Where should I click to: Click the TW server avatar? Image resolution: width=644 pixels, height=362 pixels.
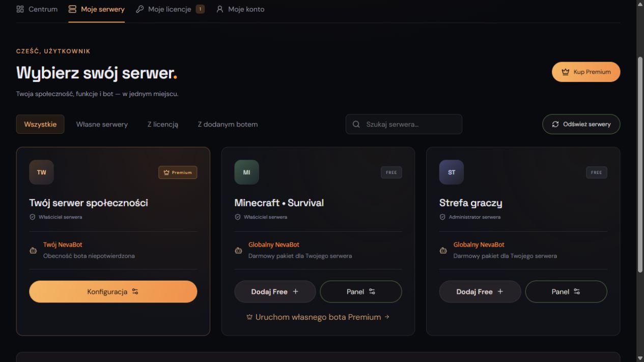tap(41, 172)
